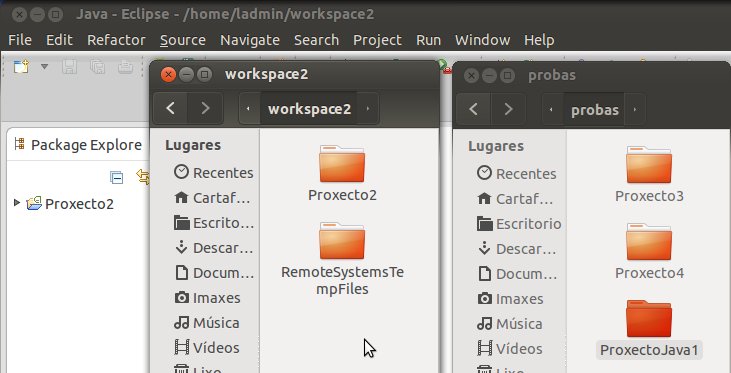This screenshot has width=731, height=373.
Task: Select the Package Explorer view tab
Action: point(78,145)
